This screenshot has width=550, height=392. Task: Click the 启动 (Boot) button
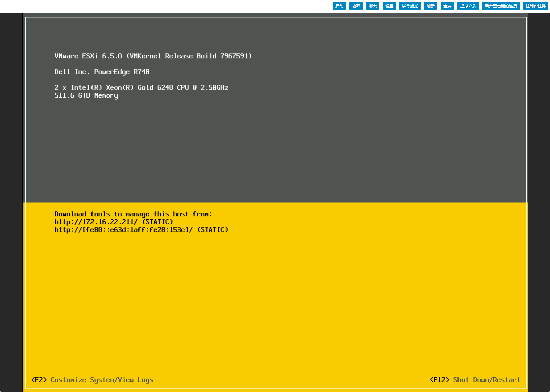[x=339, y=6]
